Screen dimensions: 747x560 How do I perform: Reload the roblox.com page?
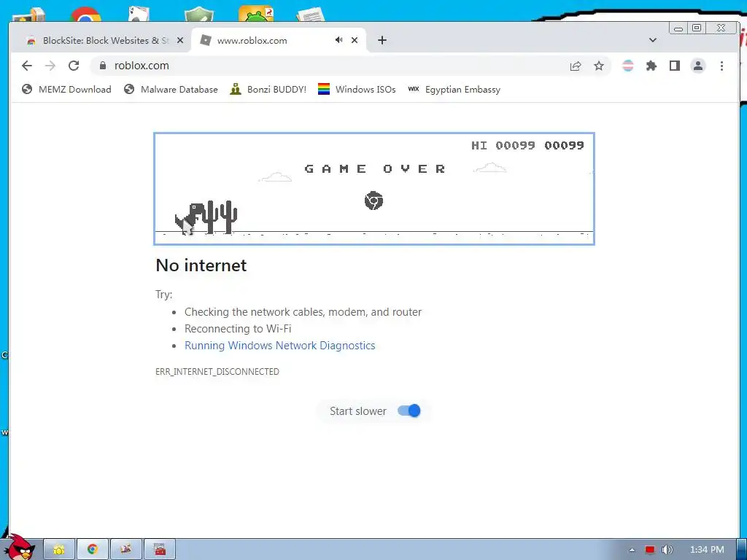tap(74, 66)
